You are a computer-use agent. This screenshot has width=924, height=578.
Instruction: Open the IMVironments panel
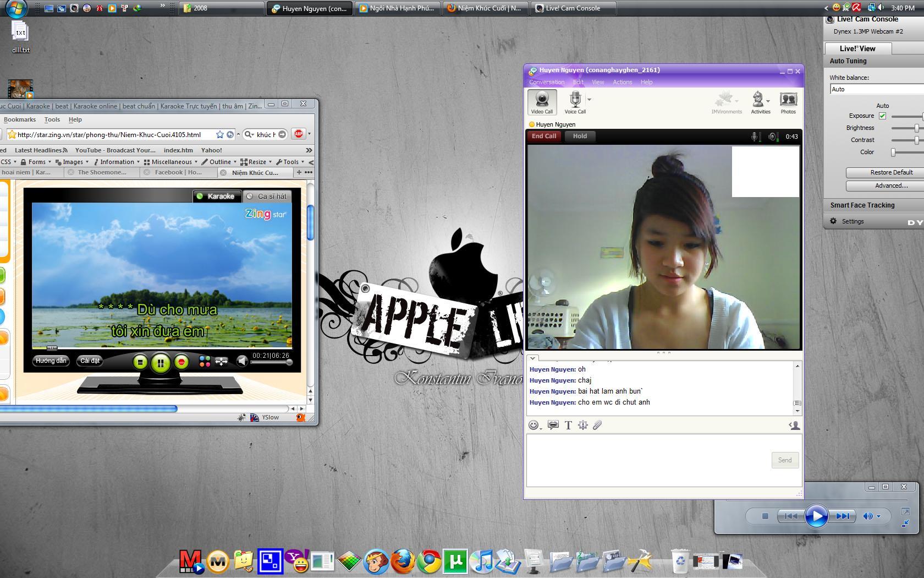[726, 102]
